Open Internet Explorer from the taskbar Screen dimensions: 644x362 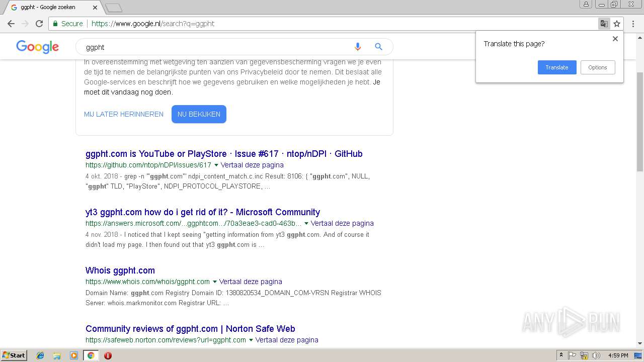[40, 355]
